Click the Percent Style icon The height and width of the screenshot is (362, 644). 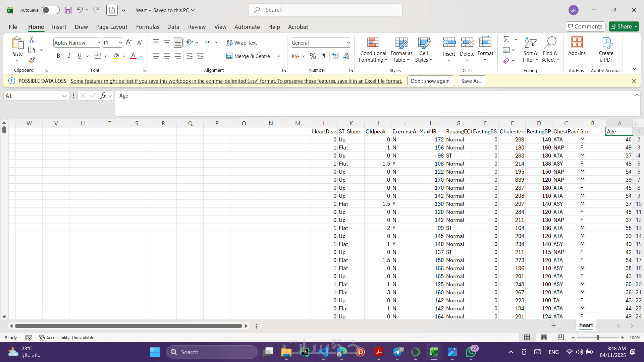[313, 56]
